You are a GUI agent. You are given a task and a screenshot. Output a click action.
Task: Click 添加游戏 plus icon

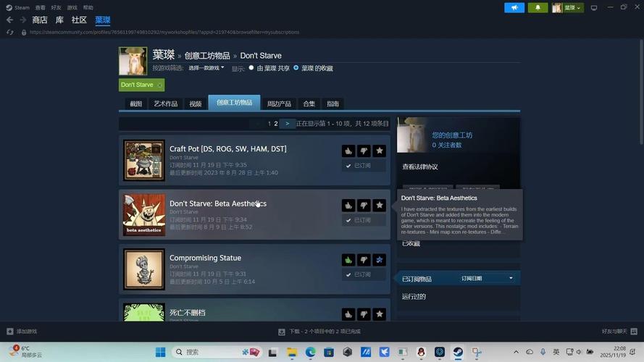tap(10, 331)
